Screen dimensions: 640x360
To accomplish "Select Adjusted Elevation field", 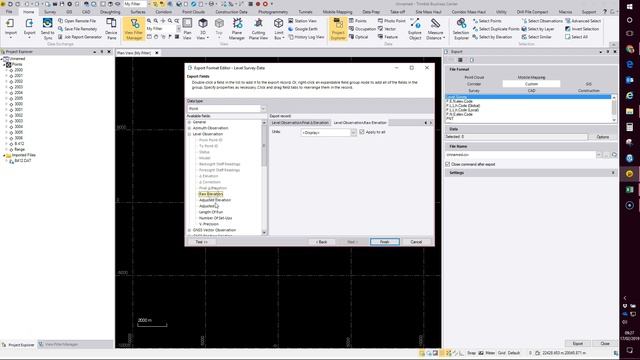I will (x=215, y=200).
